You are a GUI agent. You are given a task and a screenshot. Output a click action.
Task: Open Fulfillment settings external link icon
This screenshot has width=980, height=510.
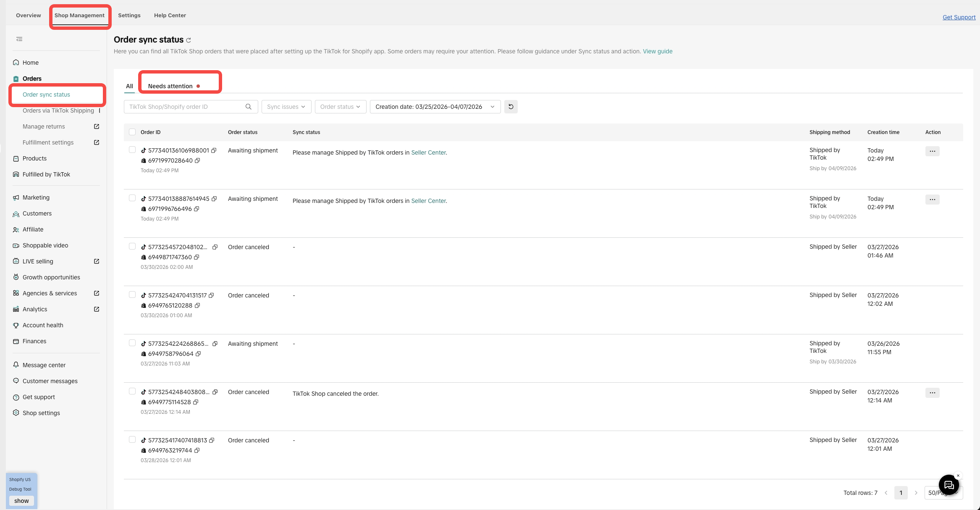(x=97, y=142)
